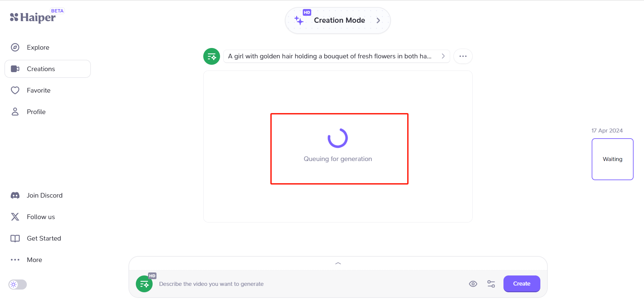Select the Waiting video thumbnail

click(x=612, y=159)
